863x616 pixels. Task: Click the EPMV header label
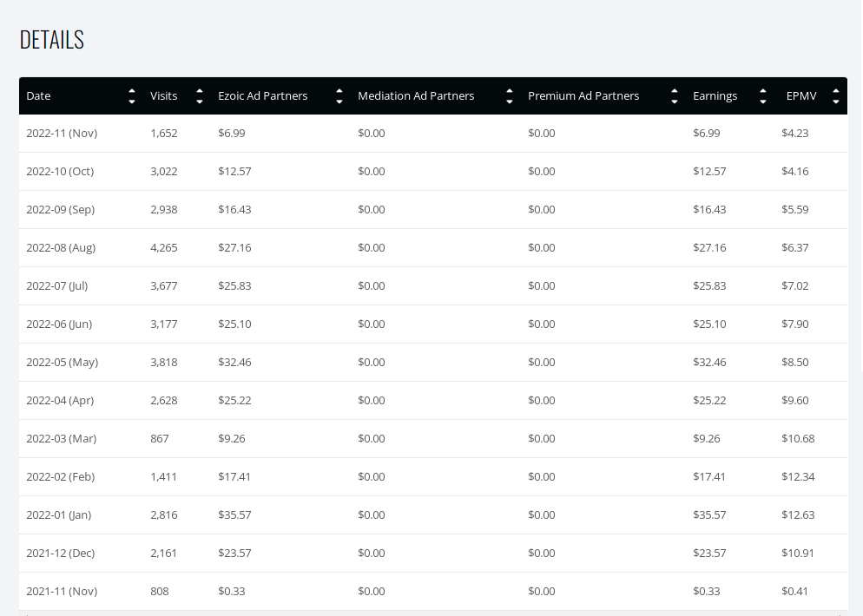click(x=801, y=95)
